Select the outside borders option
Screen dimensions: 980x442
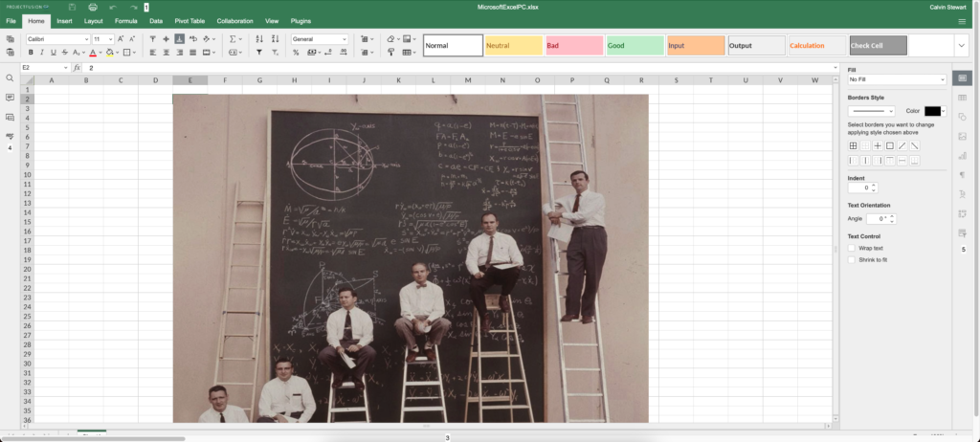[889, 145]
